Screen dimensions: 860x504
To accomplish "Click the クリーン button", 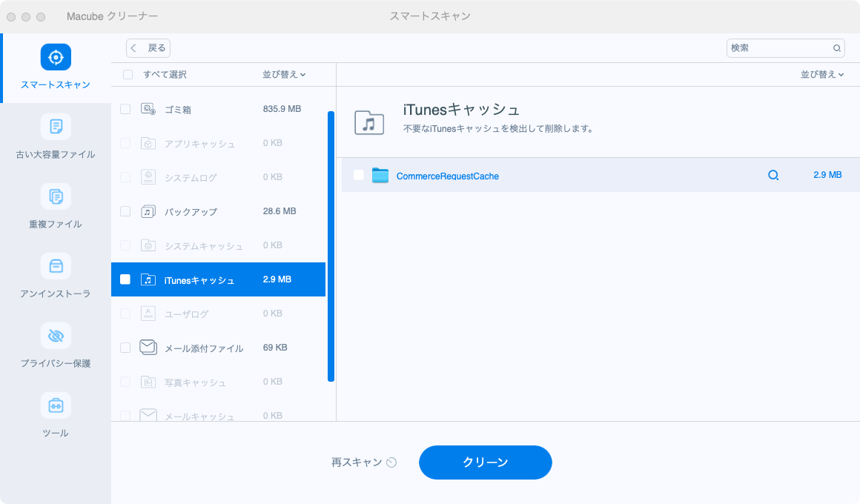I will point(486,462).
